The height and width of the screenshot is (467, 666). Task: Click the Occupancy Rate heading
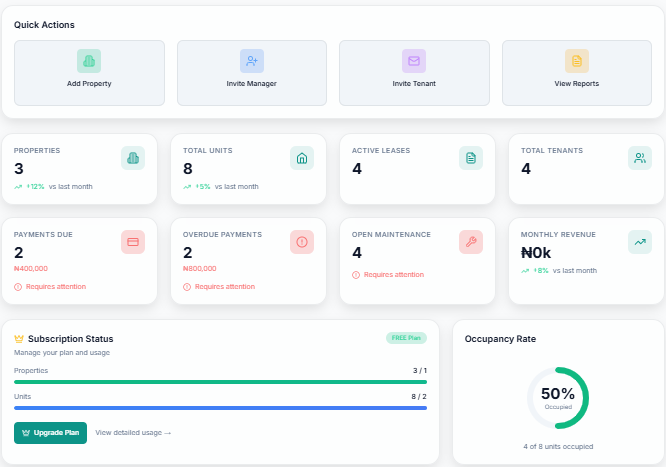coord(500,339)
